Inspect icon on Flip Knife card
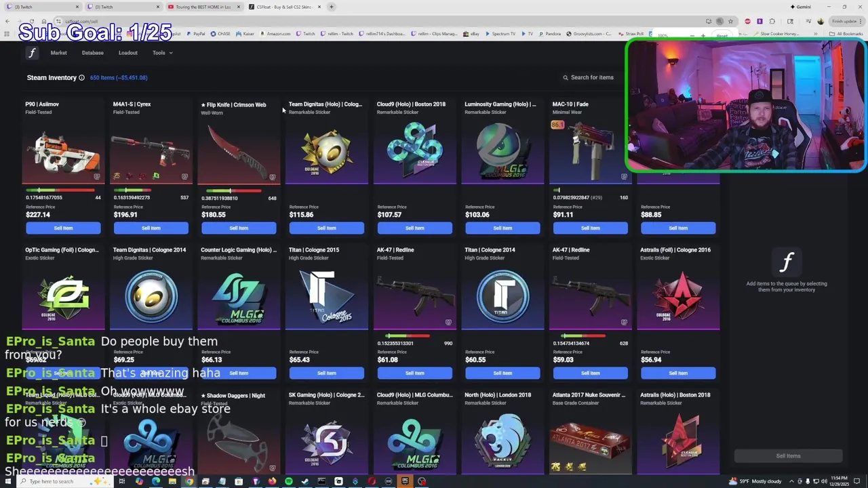 [273, 177]
